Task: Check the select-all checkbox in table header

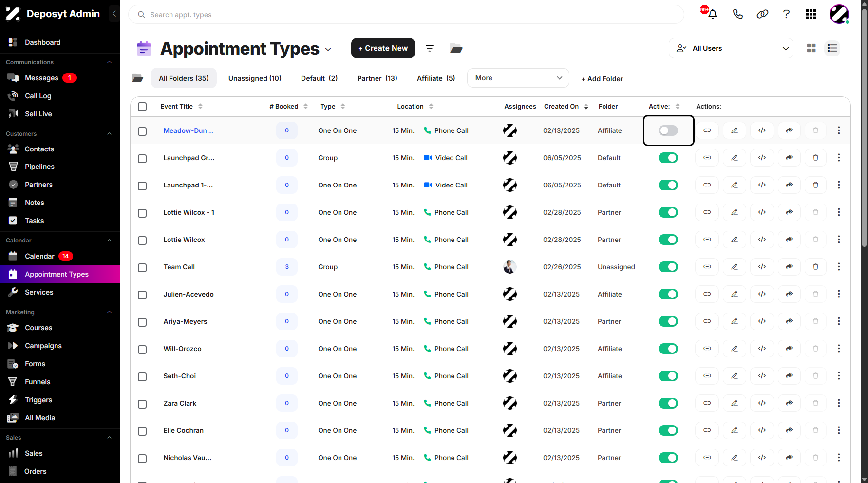Action: pos(142,107)
